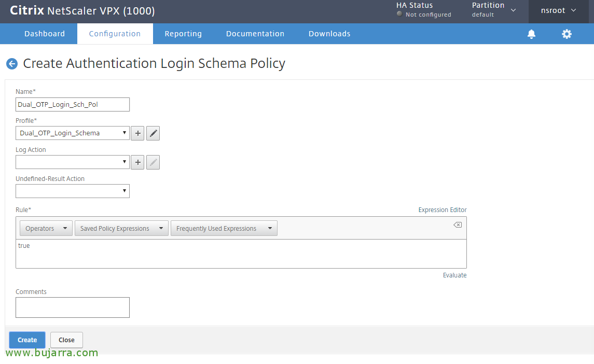Expand the Saved Policy Expressions dropdown
This screenshot has height=364, width=594.
click(x=121, y=228)
